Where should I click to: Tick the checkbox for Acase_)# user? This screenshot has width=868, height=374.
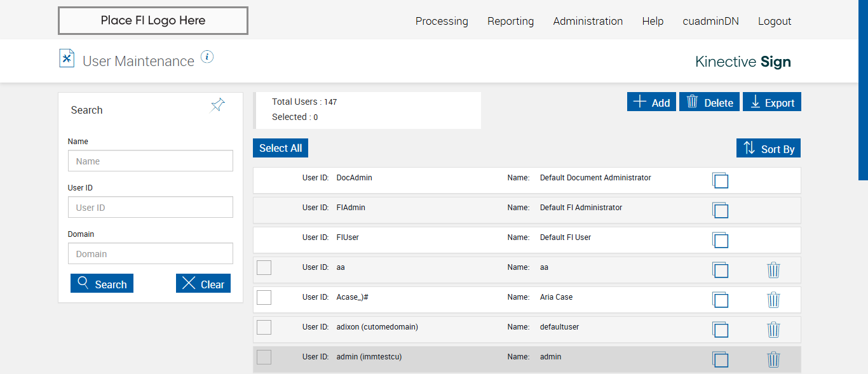(x=264, y=297)
